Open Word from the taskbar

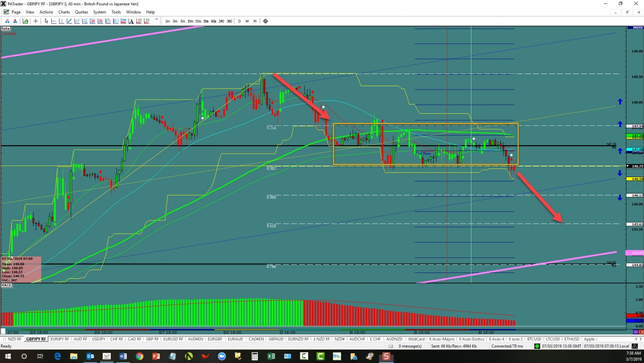(x=123, y=356)
